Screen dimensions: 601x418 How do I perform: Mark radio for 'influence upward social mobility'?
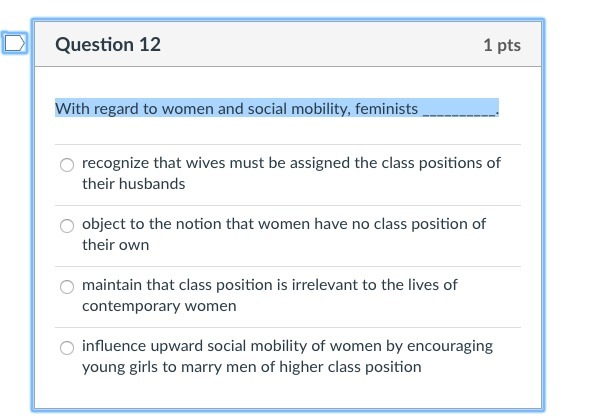(67, 347)
